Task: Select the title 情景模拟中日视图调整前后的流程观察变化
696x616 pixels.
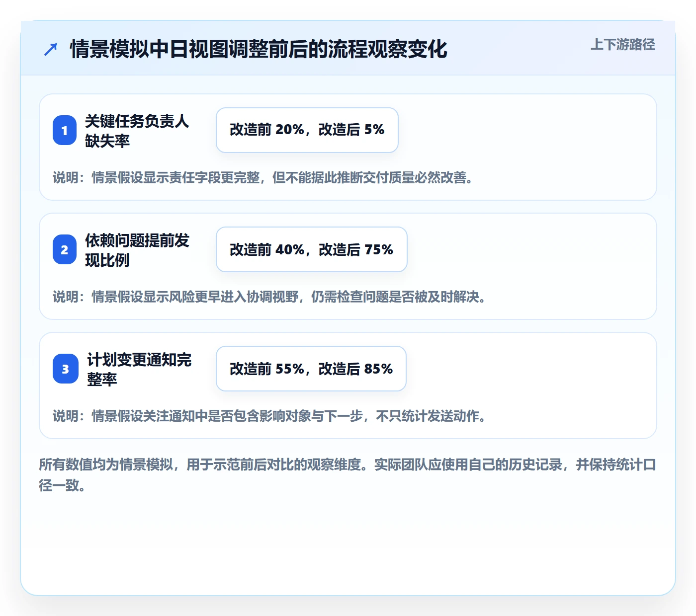Action: click(259, 49)
